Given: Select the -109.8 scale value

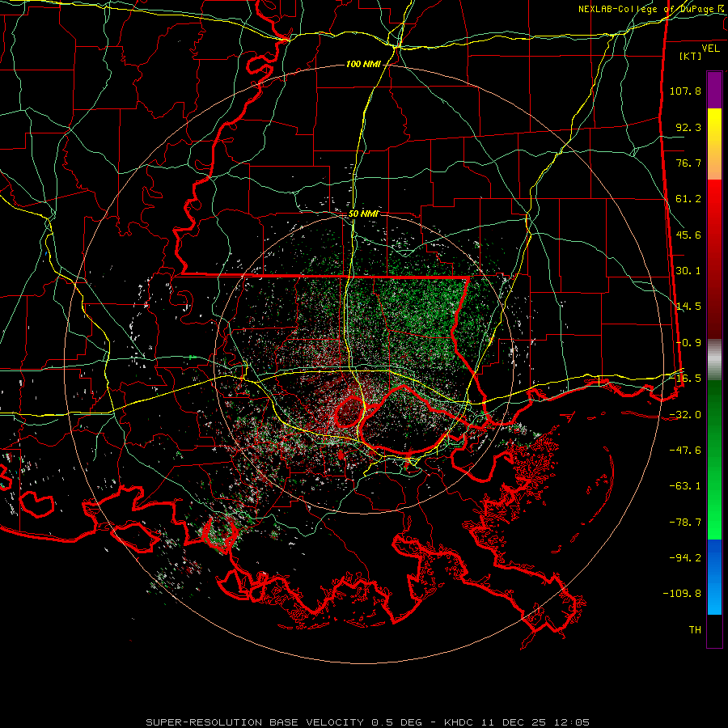Looking at the screenshot, I should [682, 594].
